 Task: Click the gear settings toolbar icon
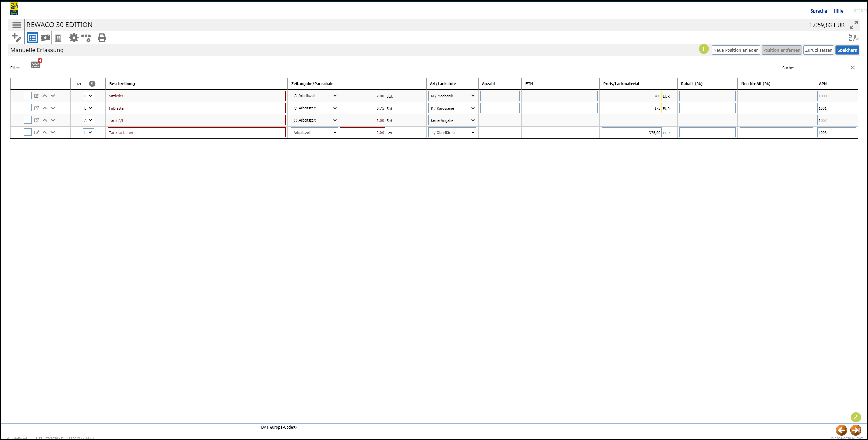74,38
